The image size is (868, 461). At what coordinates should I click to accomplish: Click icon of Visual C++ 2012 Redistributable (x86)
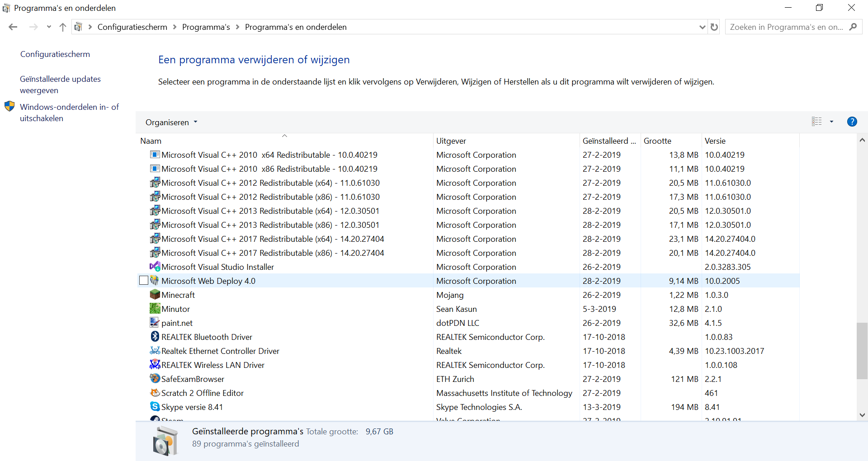(x=155, y=197)
